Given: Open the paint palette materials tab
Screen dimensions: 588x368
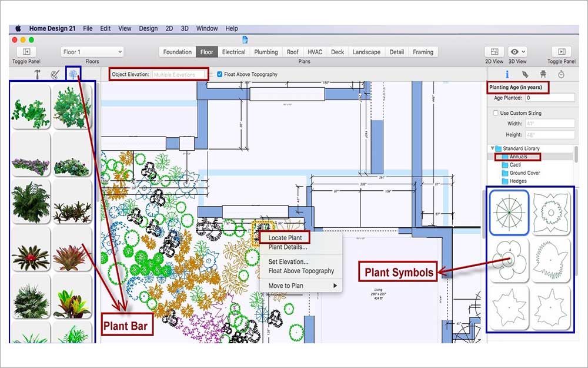Looking at the screenshot, I should click(55, 74).
